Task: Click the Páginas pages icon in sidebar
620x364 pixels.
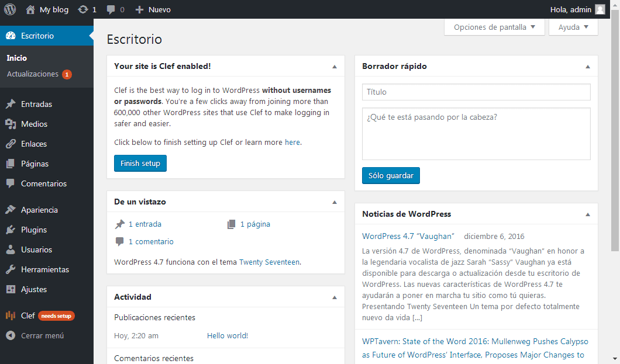Action: [11, 164]
